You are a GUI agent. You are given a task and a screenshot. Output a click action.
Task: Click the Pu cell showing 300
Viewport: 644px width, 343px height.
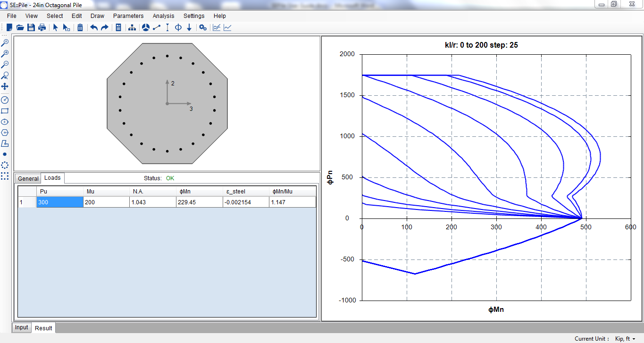coord(60,202)
